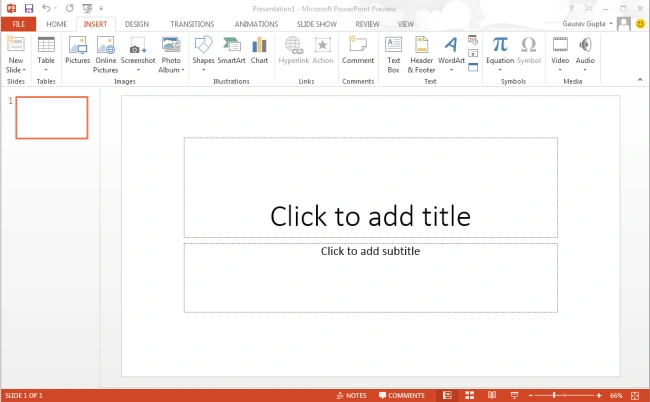Image resolution: width=650 pixels, height=402 pixels.
Task: Toggle the Notes pane in status bar
Action: [352, 395]
